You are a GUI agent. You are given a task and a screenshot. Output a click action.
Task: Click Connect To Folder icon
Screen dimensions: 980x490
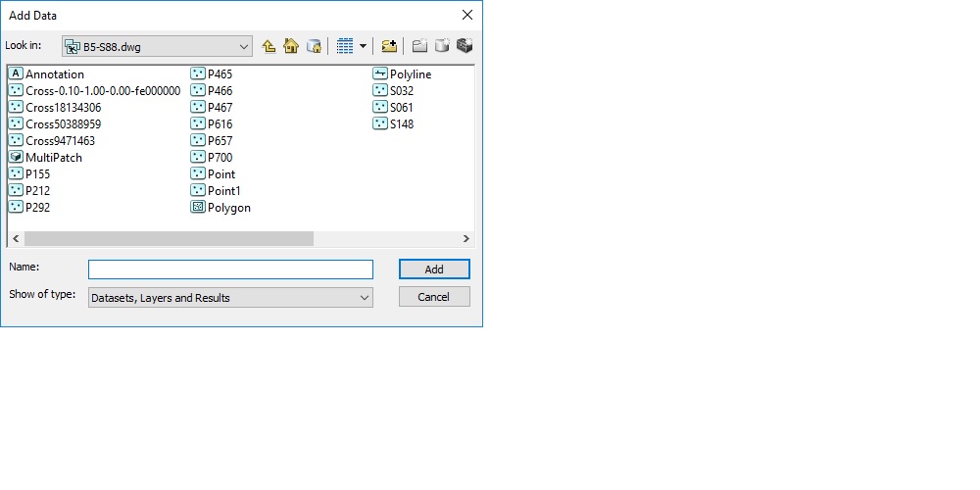click(389, 46)
